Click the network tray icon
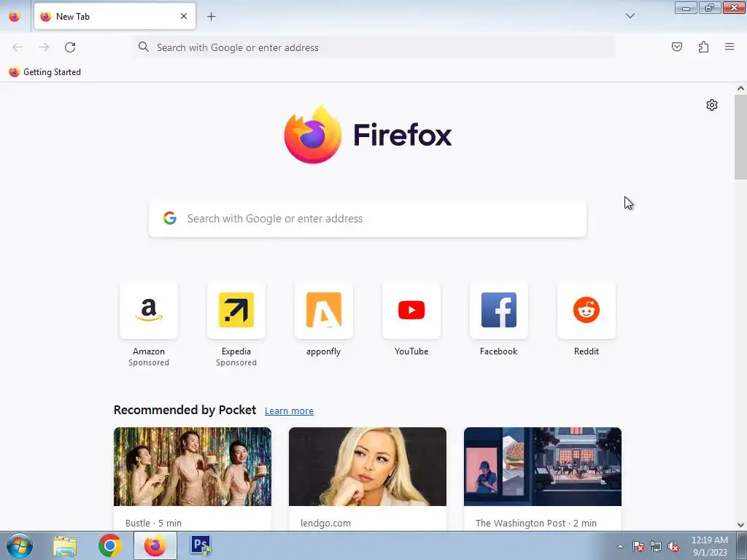 tap(656, 546)
